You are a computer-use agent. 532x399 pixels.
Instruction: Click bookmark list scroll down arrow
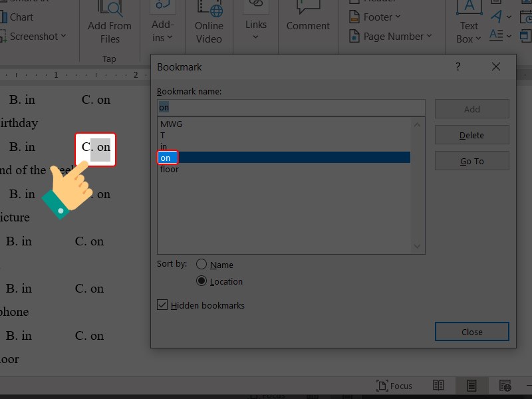coord(418,246)
